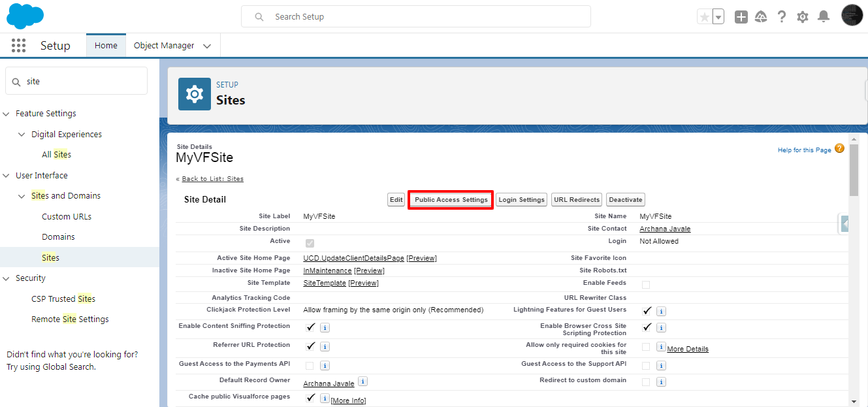Click the Edit button
The width and height of the screenshot is (868, 407).
click(396, 200)
